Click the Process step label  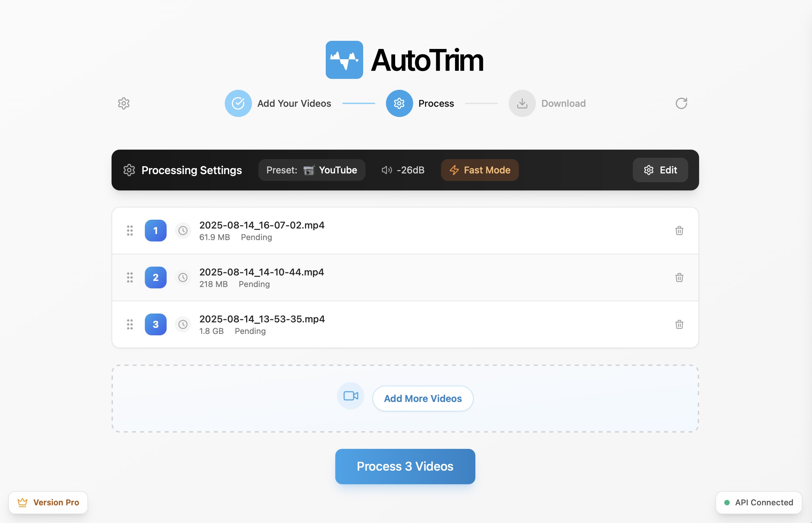coord(436,103)
